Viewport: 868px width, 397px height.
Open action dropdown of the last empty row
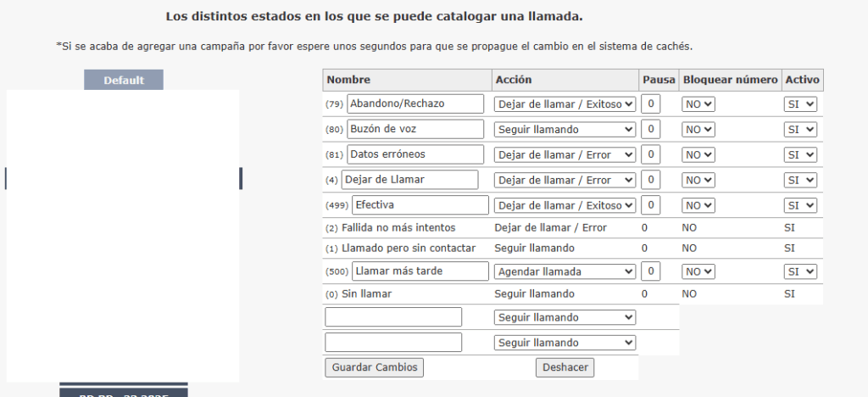pos(565,343)
